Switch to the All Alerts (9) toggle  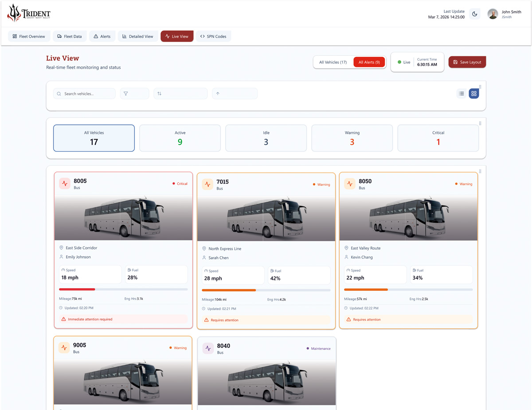[x=369, y=62]
